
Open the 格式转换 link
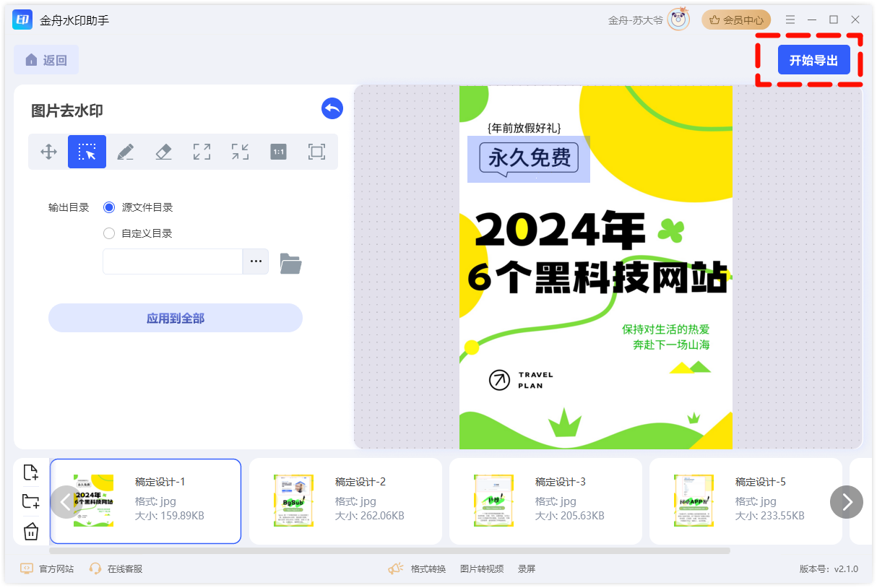[x=428, y=568]
